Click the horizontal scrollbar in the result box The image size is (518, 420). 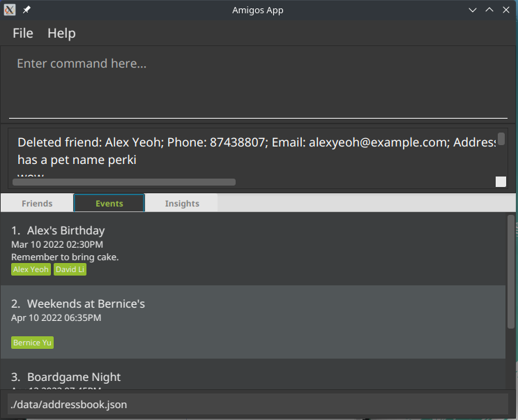124,182
